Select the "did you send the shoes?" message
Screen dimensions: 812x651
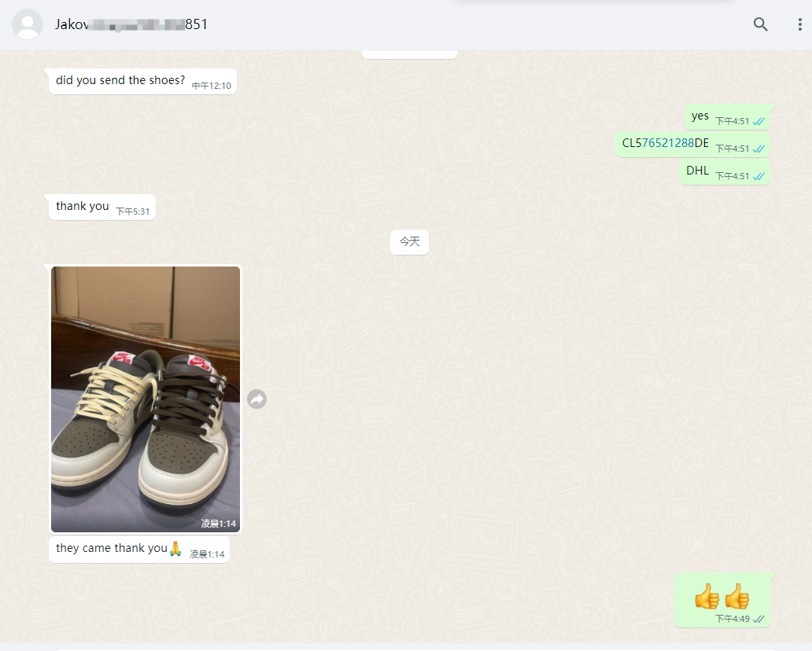(120, 80)
